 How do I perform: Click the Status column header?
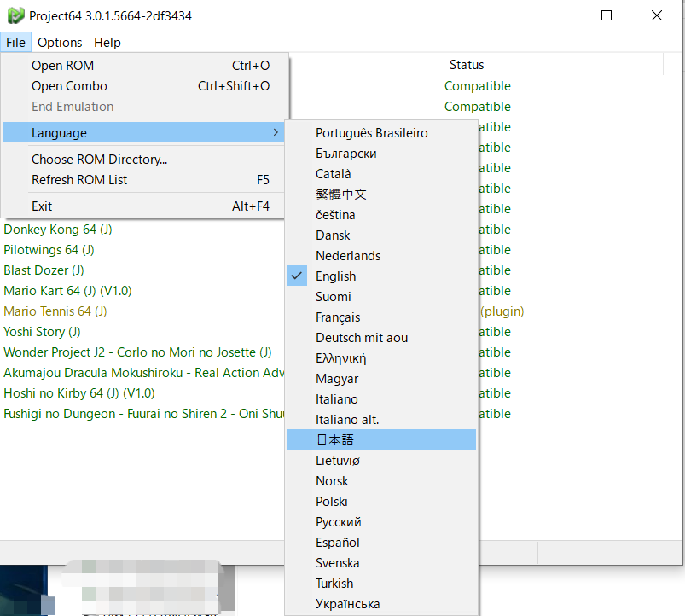click(x=554, y=65)
